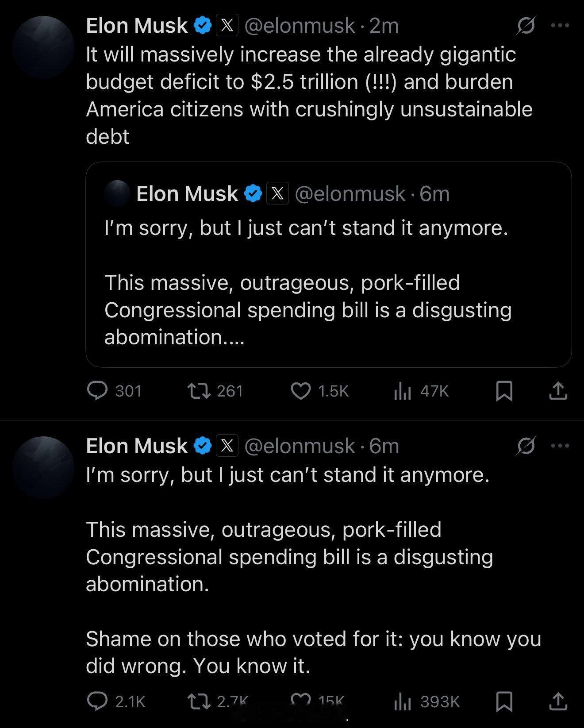Open Elon Musk's profile picture on top post

[43, 47]
